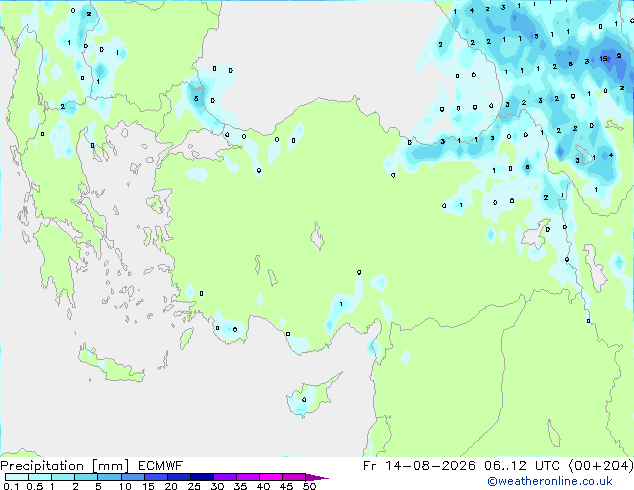Click the 2–5 mm legend color swatch
This screenshot has width=634, height=490.
point(86,477)
